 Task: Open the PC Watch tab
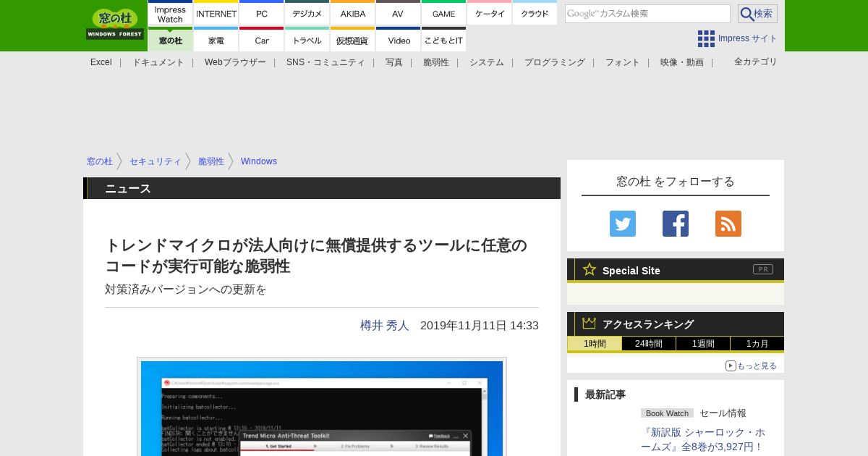(x=262, y=13)
